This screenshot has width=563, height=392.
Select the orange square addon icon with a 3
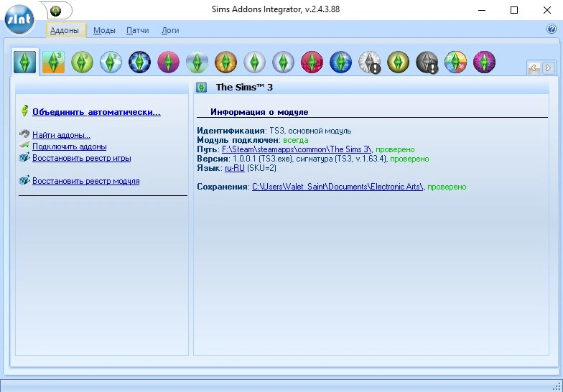(x=53, y=62)
